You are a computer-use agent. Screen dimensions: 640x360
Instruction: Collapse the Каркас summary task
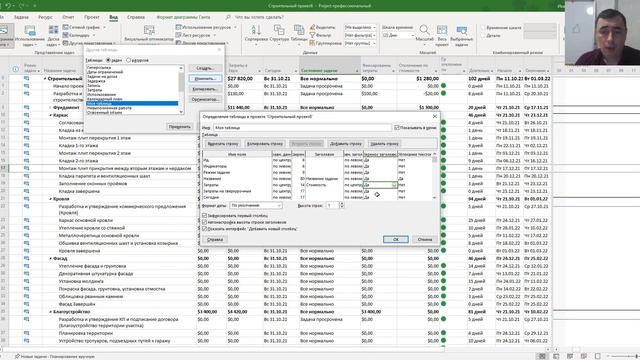[x=51, y=115]
